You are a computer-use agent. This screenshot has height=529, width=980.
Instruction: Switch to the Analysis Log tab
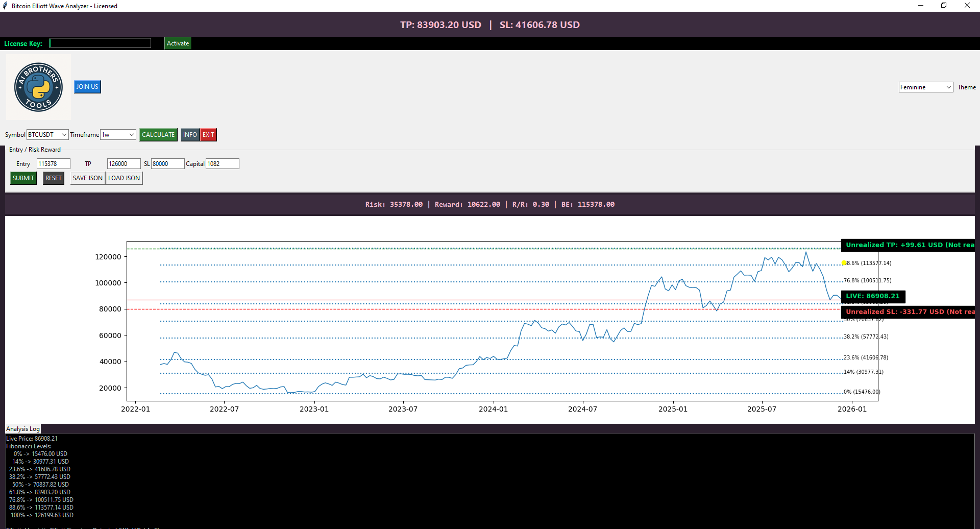click(22, 428)
